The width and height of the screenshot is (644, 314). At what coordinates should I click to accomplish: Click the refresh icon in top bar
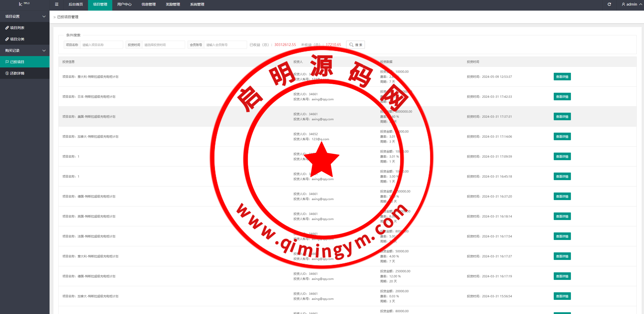tap(609, 4)
